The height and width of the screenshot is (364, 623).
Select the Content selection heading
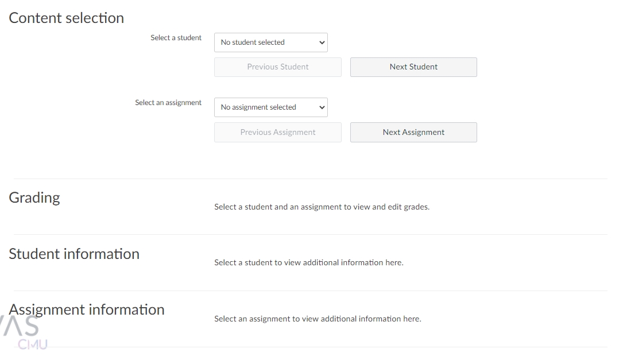tap(67, 18)
